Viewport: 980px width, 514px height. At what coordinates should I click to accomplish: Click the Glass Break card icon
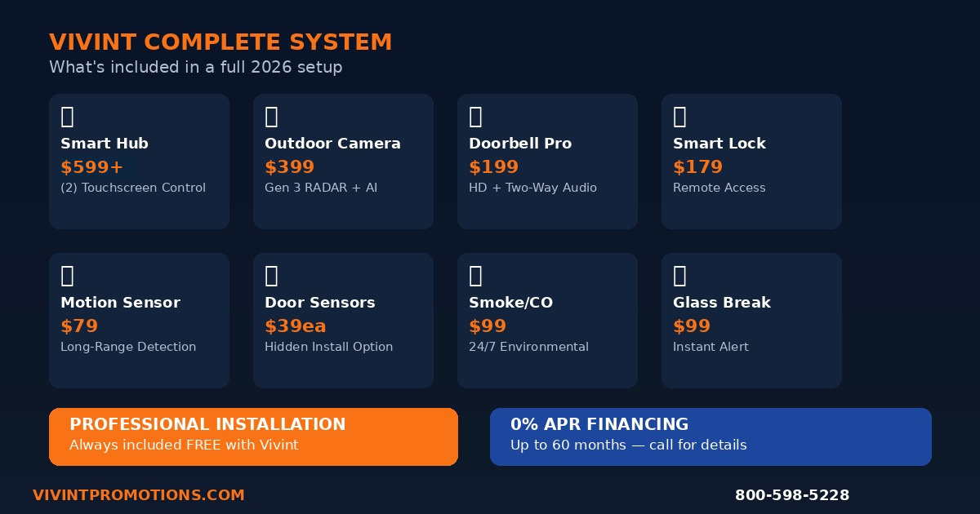pos(679,276)
